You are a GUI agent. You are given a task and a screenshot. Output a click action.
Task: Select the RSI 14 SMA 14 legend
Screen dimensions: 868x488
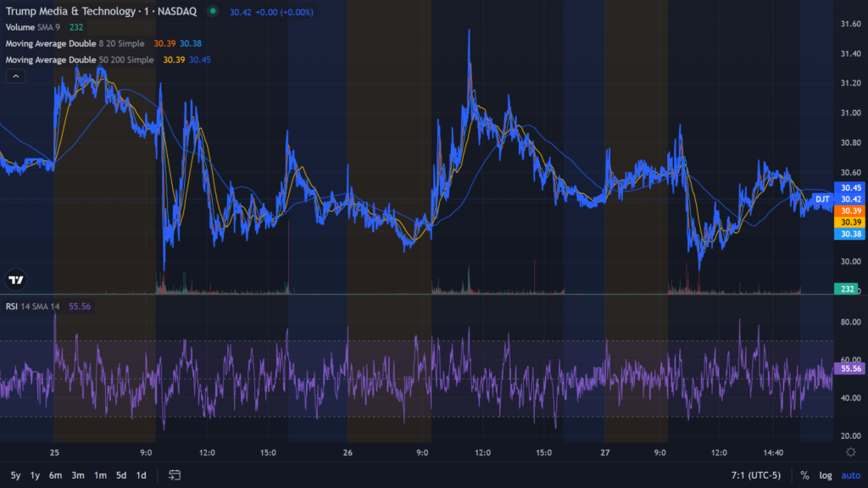point(31,306)
